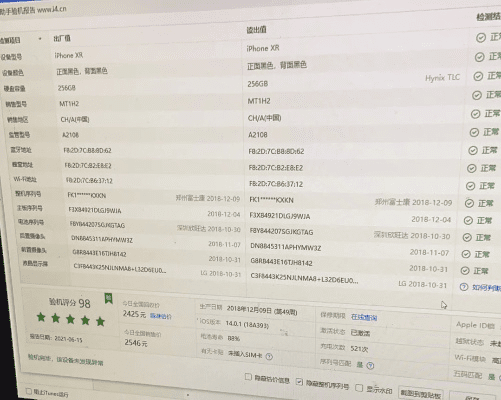This screenshot has width=501, height=400.
Task: Click the iOS version 14.0.1 (18A393) value
Action: 247,324
